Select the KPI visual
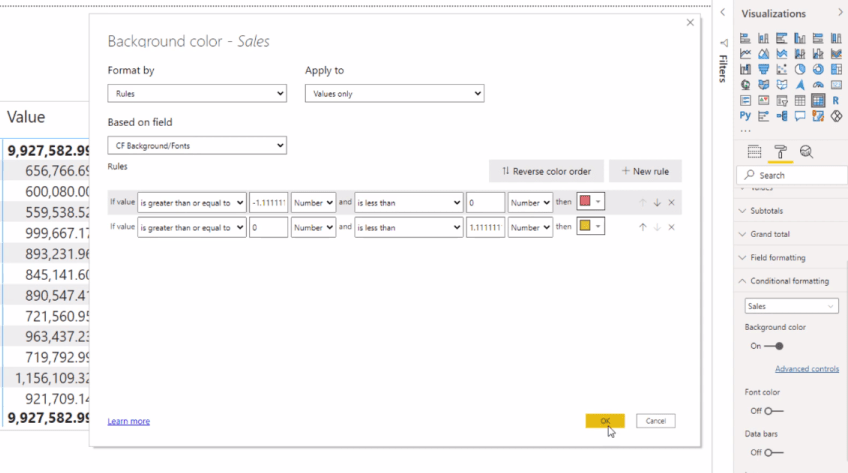Viewport: 848px width, 473px height. click(763, 101)
